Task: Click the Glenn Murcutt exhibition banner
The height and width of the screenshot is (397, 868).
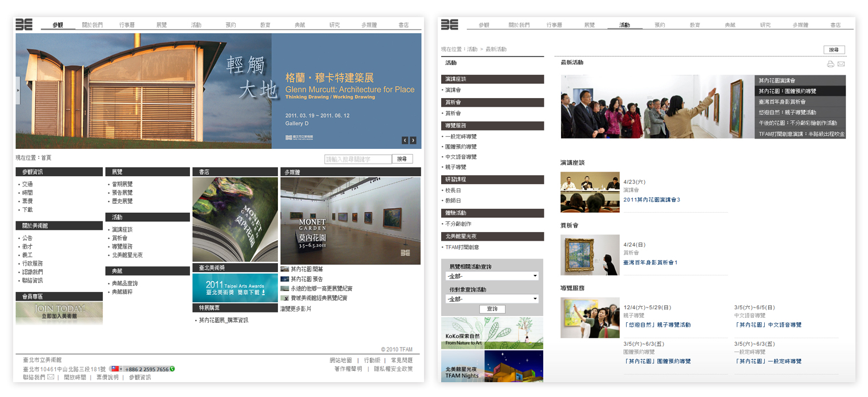Action: click(x=219, y=91)
